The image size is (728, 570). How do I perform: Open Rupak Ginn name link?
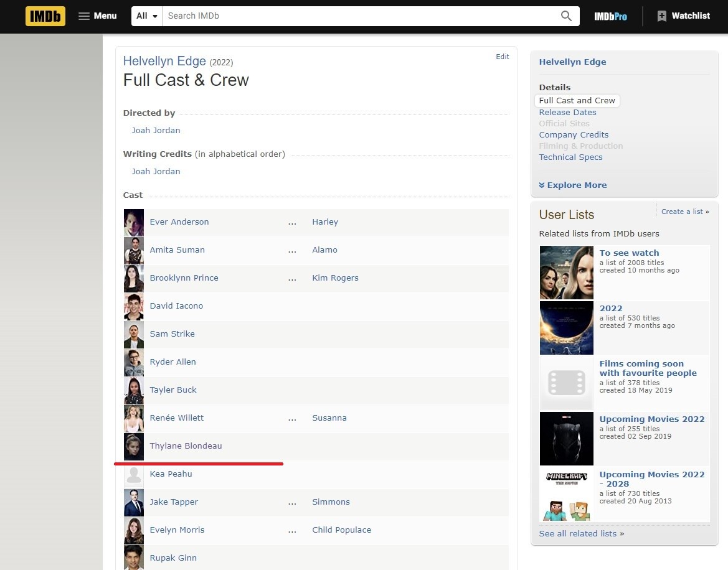click(x=173, y=558)
